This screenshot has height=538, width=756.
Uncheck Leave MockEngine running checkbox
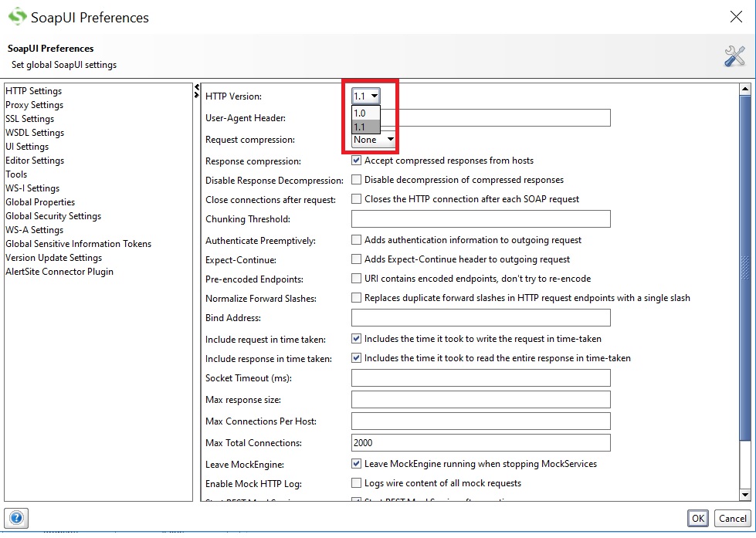pos(356,464)
